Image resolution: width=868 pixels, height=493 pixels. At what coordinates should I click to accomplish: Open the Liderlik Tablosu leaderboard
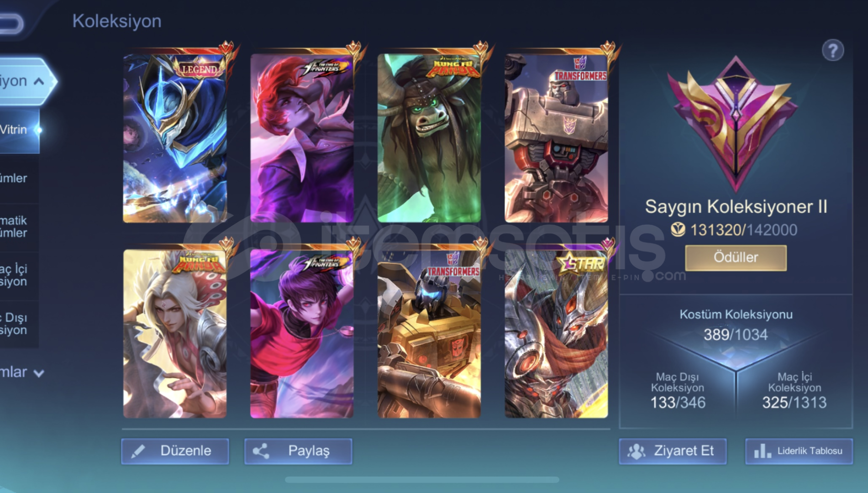click(799, 451)
